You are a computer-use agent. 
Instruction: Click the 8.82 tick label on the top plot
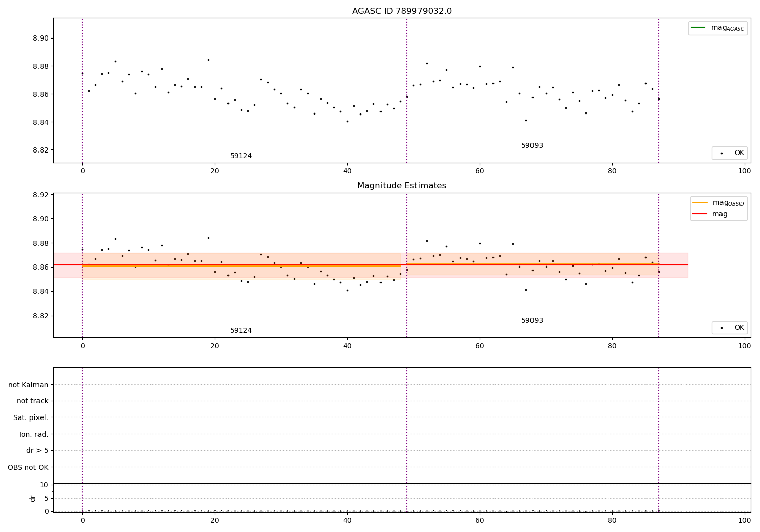(x=41, y=150)
